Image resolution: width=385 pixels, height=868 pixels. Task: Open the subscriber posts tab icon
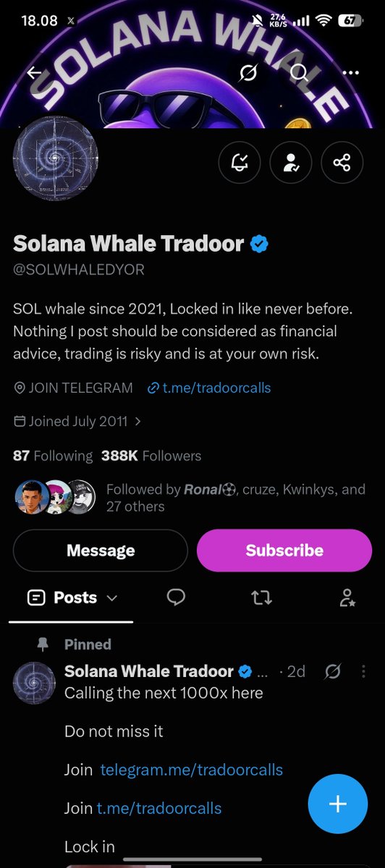(x=347, y=597)
